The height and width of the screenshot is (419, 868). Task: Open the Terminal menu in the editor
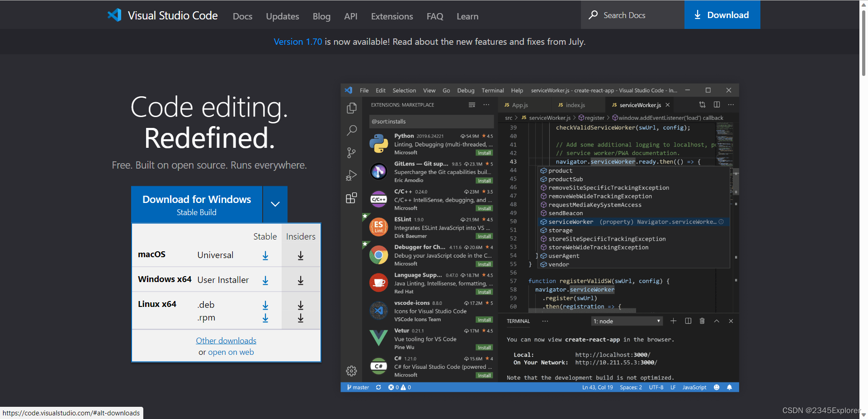click(x=493, y=90)
